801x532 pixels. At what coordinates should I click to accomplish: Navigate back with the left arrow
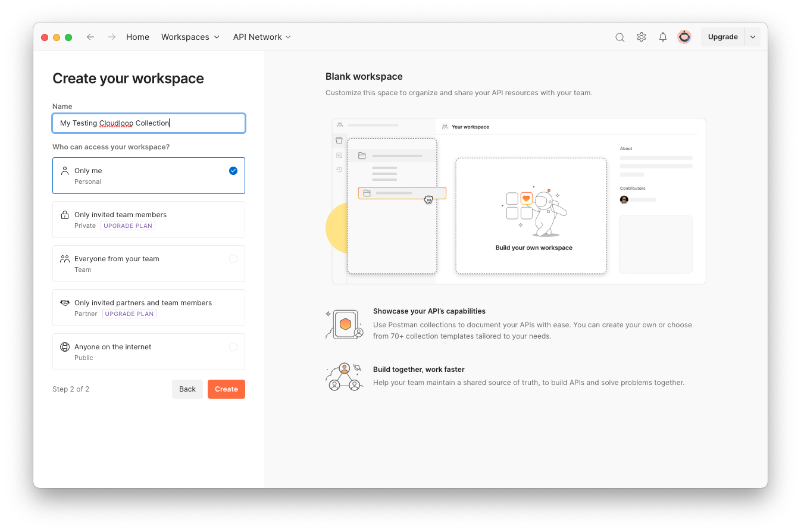90,37
